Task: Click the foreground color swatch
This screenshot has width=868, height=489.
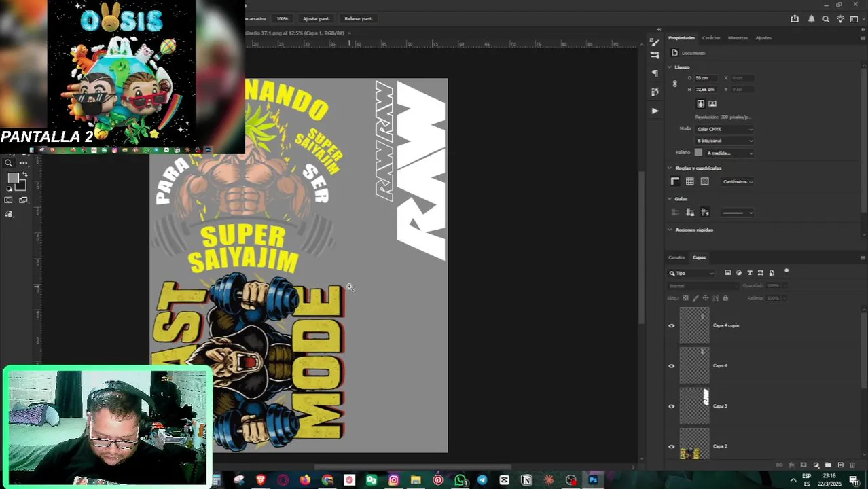Action: 13,179
